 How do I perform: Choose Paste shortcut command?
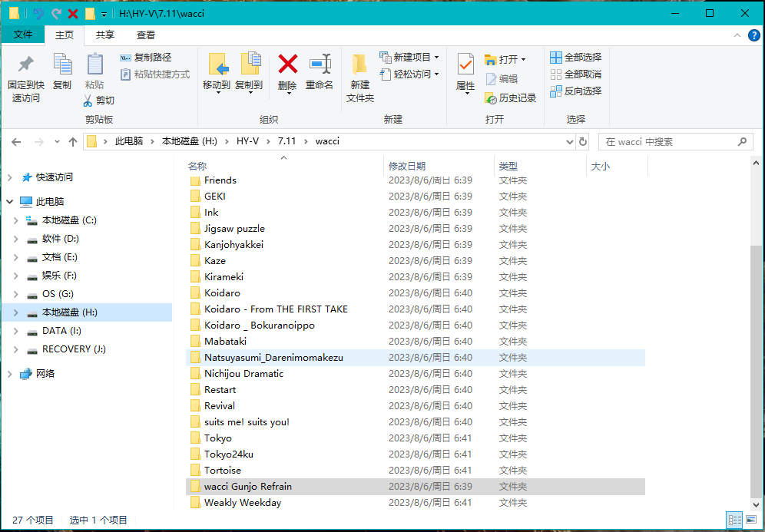155,74
